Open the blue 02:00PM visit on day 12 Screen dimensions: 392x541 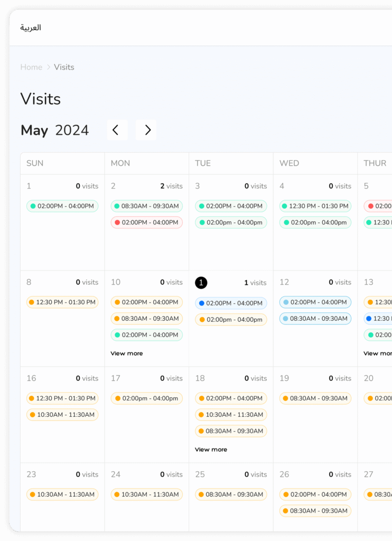pyautogui.click(x=315, y=302)
